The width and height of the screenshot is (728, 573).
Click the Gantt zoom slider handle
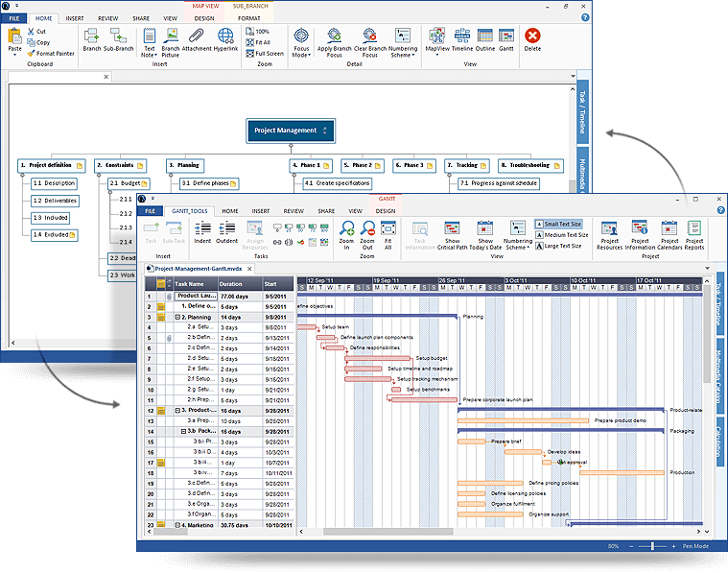coord(652,546)
